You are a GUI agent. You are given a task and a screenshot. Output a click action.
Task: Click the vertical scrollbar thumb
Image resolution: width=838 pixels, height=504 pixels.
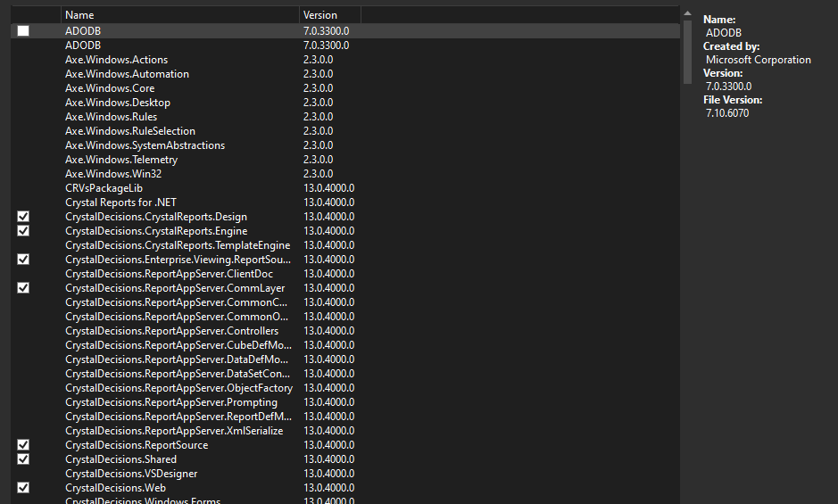coord(688,52)
